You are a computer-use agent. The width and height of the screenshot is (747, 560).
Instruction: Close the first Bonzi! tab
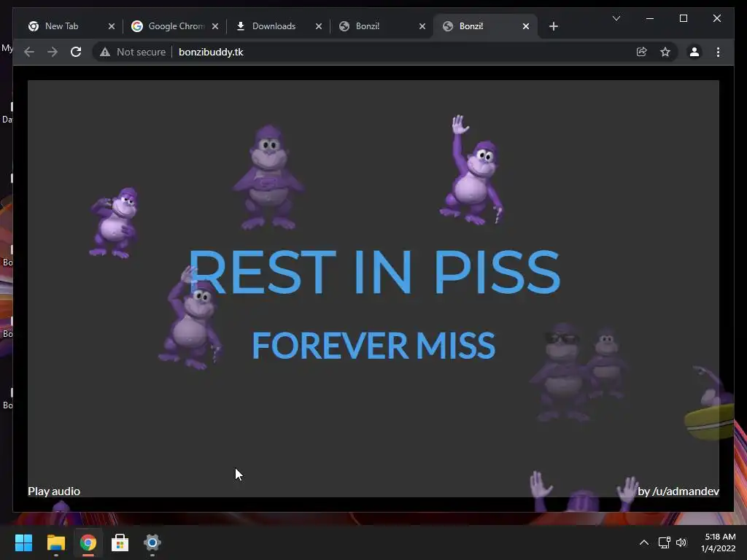[422, 26]
